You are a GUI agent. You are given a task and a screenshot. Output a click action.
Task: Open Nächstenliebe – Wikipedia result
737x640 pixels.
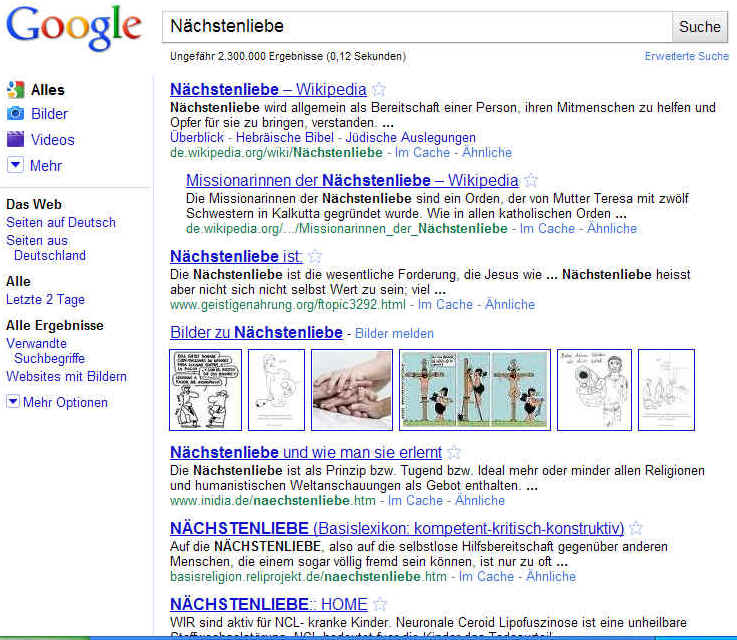268,89
